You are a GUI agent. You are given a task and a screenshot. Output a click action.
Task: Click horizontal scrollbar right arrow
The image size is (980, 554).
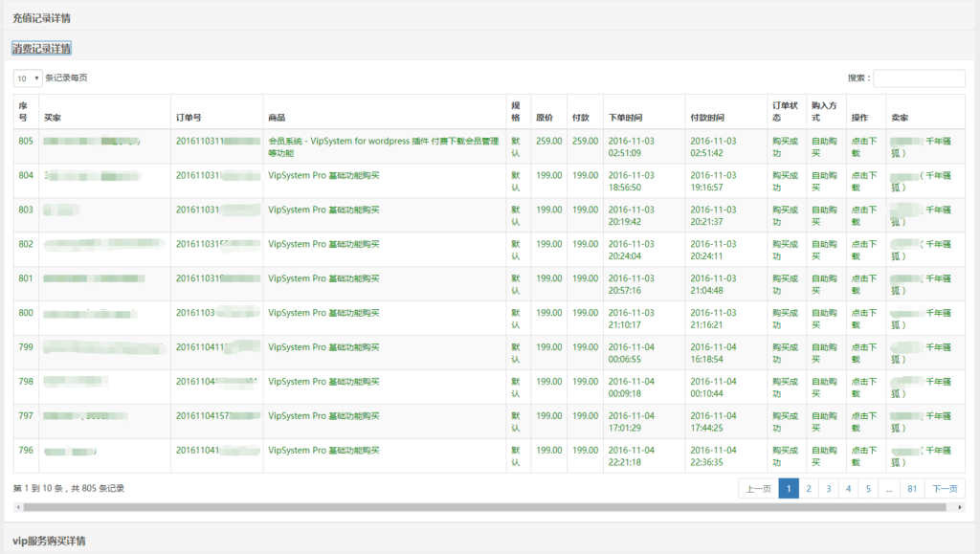(960, 507)
